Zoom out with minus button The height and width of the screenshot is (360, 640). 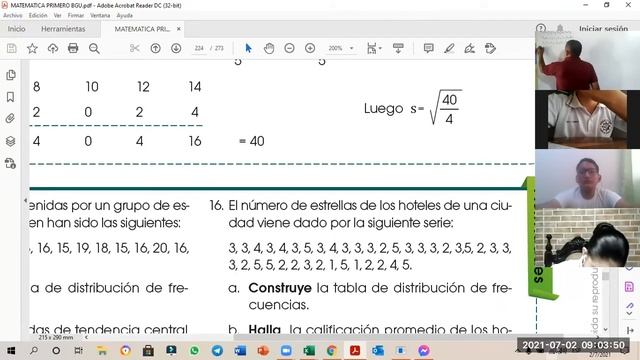289,48
